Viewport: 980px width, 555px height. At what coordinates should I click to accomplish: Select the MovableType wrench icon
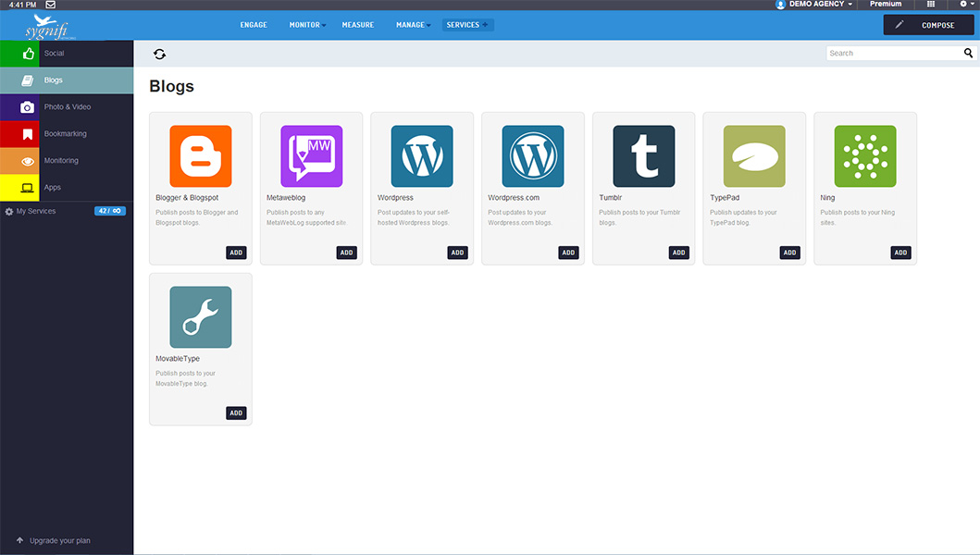(x=200, y=317)
